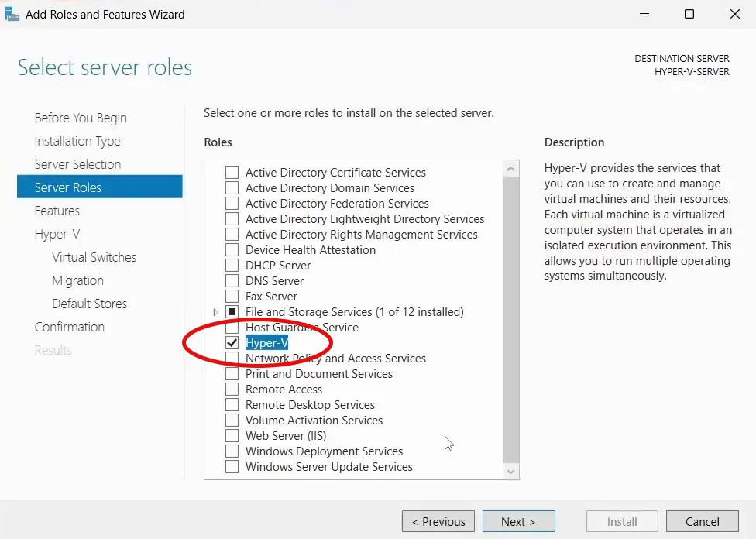Select the Web Server (IIS) label
Viewport: 756px width, 539px height.
tap(286, 435)
